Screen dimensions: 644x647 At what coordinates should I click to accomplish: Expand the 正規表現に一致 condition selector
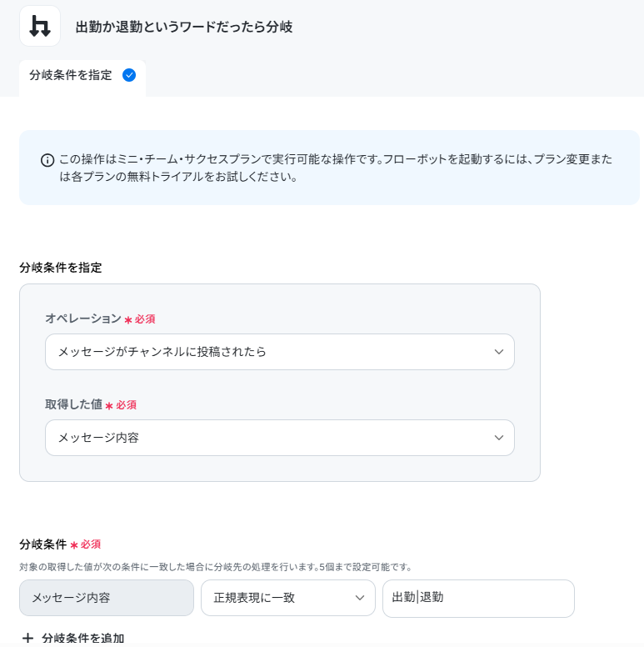[287, 598]
